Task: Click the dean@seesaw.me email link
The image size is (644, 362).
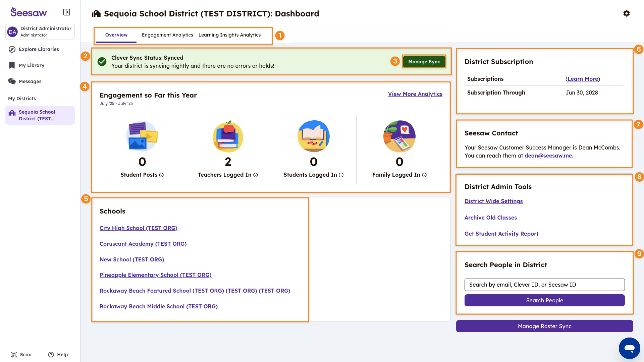Action: tap(549, 156)
